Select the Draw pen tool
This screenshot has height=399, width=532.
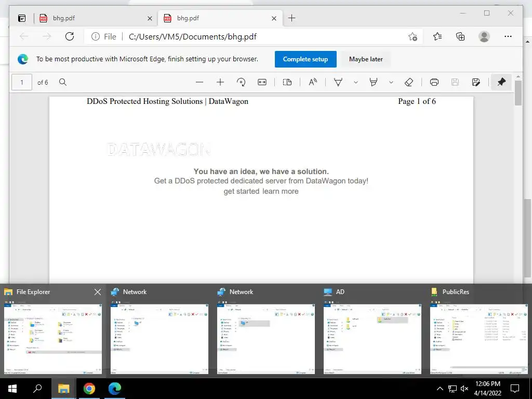(338, 82)
